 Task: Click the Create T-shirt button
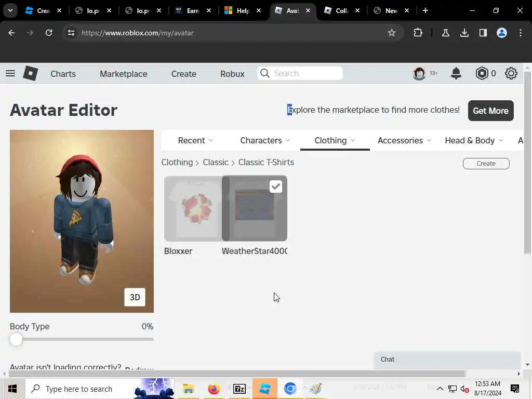[486, 164]
